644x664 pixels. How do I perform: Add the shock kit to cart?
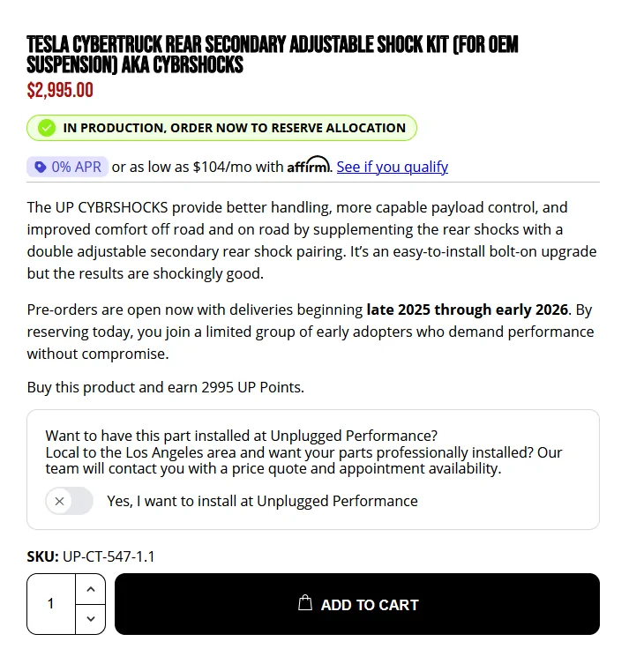357,604
